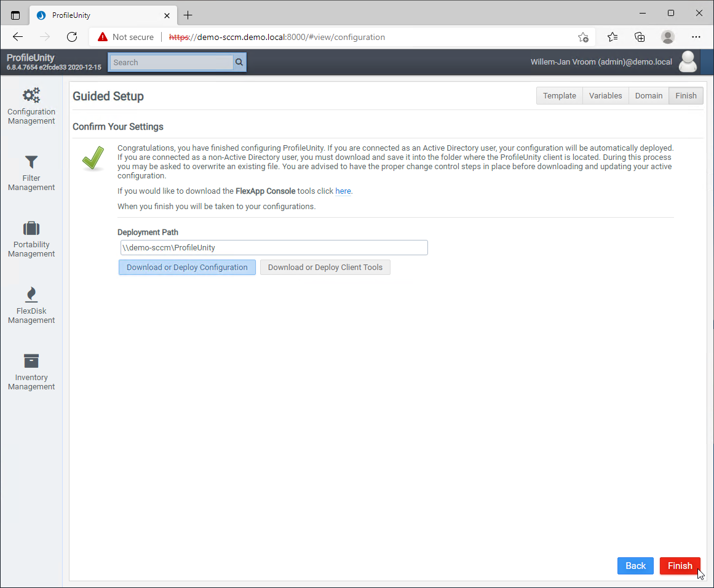Click the browser address bar URL
Screen dimensions: 714x588
pos(277,38)
